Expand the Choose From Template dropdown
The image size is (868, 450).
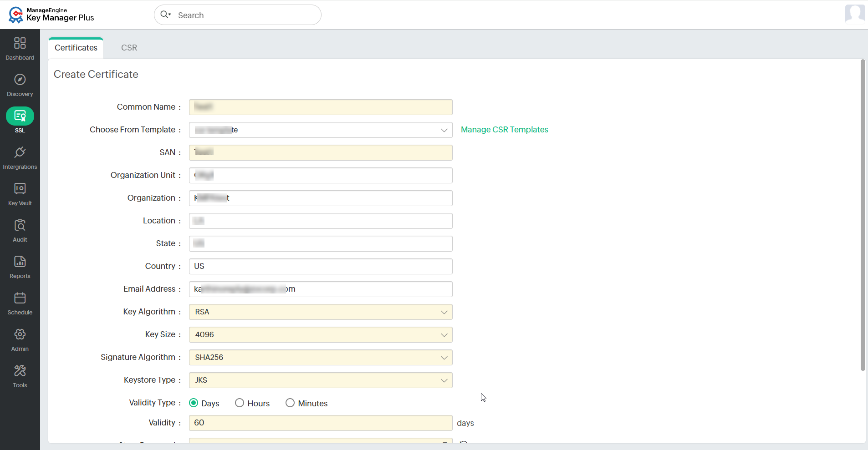(321, 130)
